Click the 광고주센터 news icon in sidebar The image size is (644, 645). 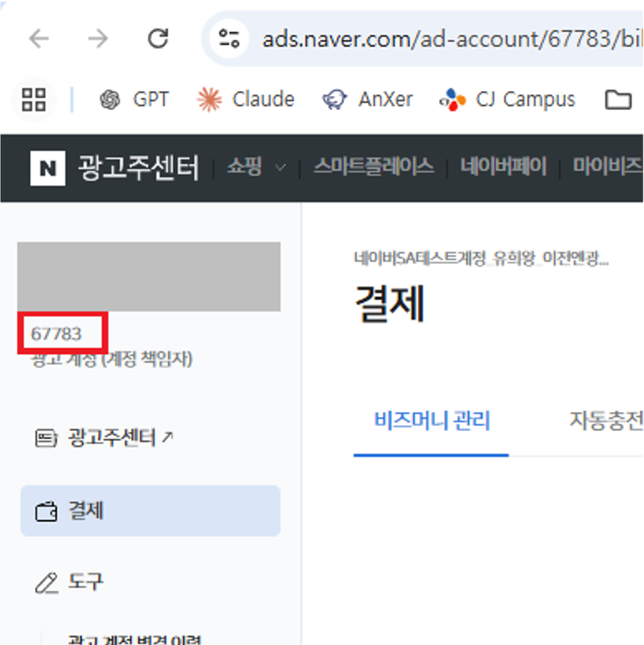(46, 438)
